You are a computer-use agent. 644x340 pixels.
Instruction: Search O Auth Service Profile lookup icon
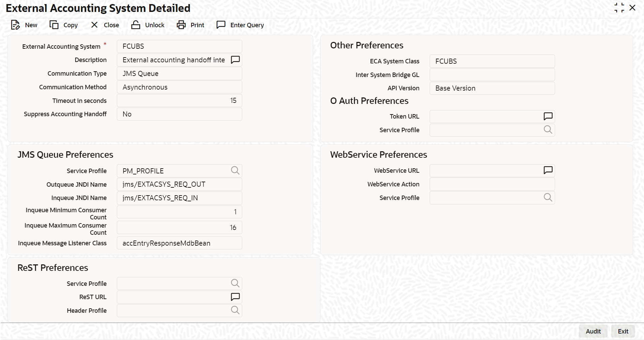pos(548,130)
